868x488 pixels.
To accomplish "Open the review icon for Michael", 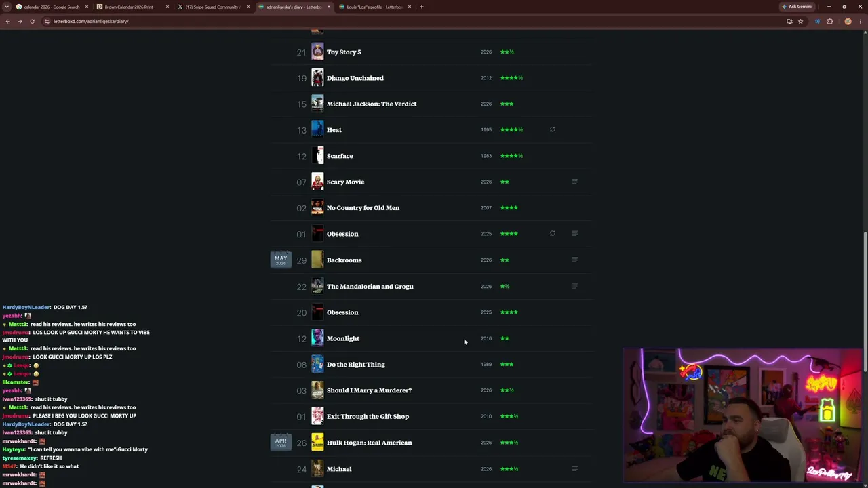I will coord(574,468).
